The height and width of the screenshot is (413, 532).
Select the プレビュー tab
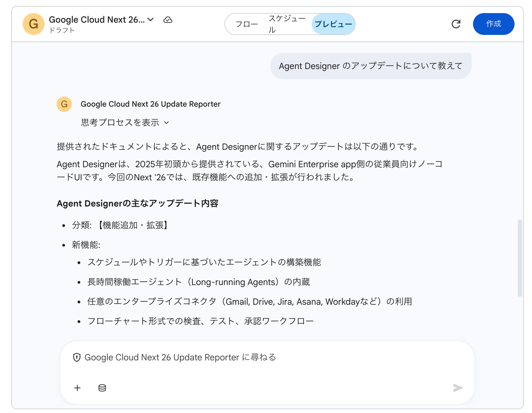click(x=333, y=24)
